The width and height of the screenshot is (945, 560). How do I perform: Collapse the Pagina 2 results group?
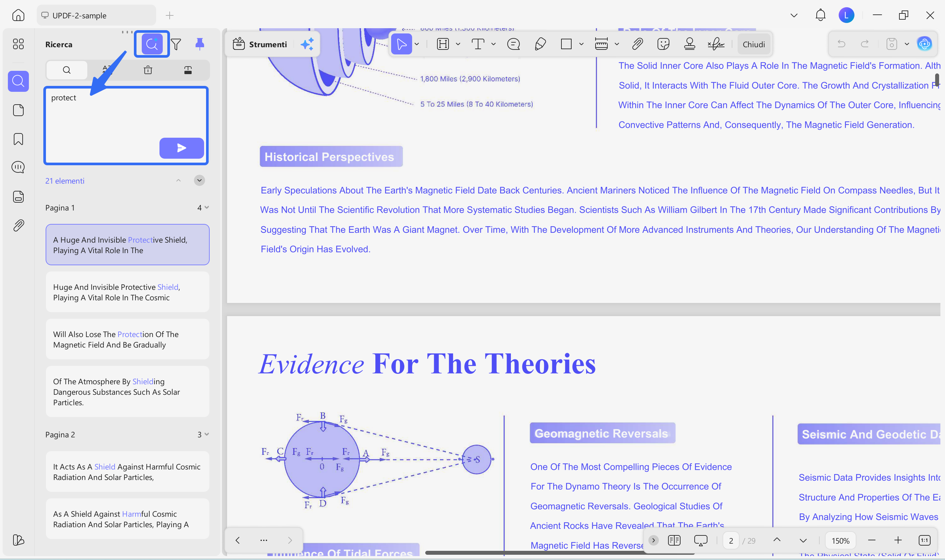206,434
